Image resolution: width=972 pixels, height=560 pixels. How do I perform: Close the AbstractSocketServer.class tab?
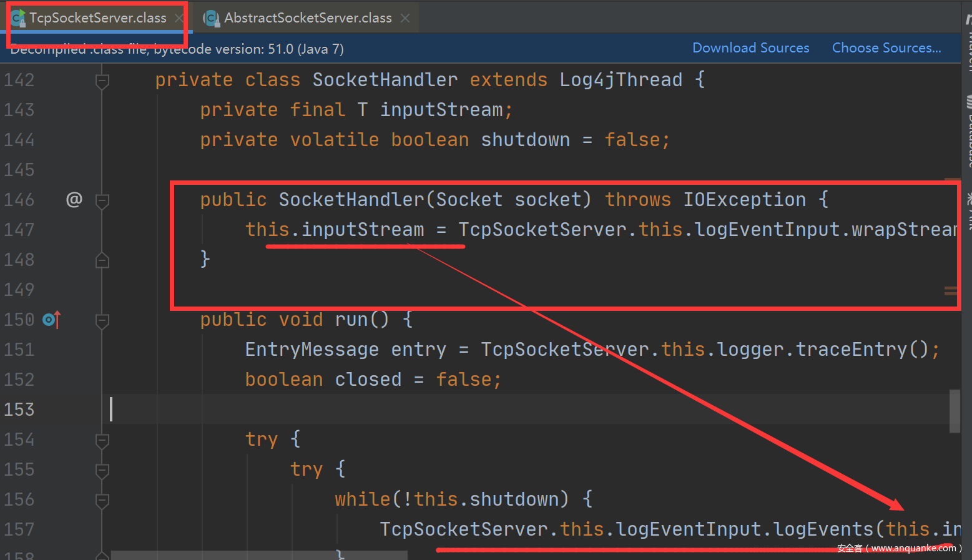point(405,18)
